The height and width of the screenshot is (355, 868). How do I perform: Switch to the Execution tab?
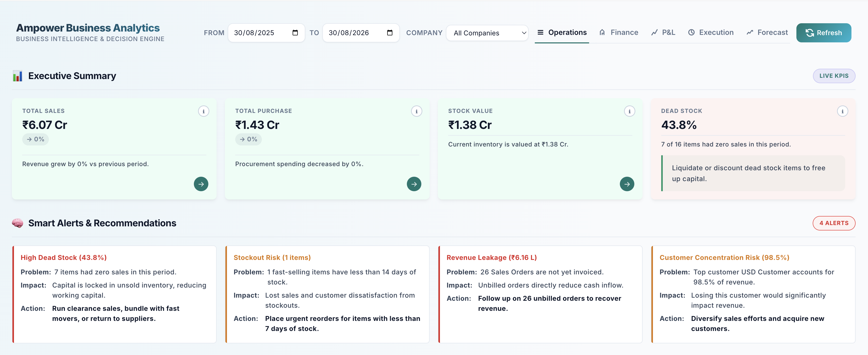pos(711,33)
